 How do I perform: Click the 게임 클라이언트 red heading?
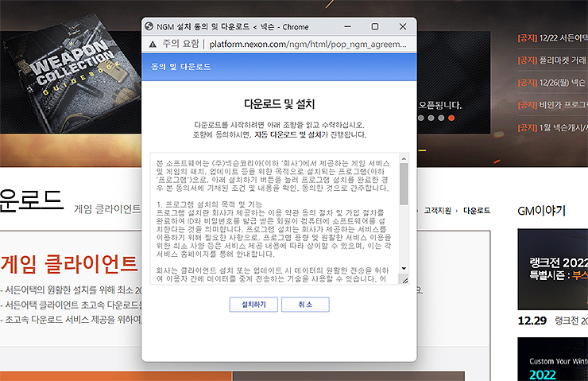pos(69,264)
